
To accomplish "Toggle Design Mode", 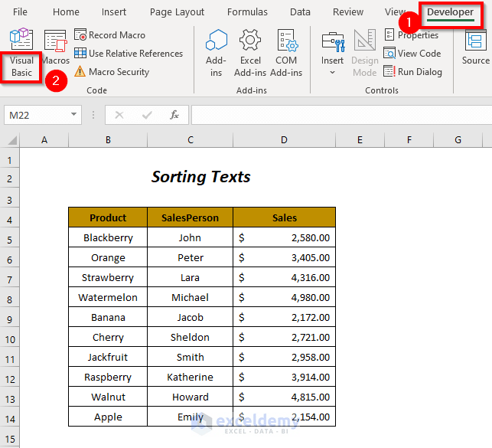I will tap(365, 54).
